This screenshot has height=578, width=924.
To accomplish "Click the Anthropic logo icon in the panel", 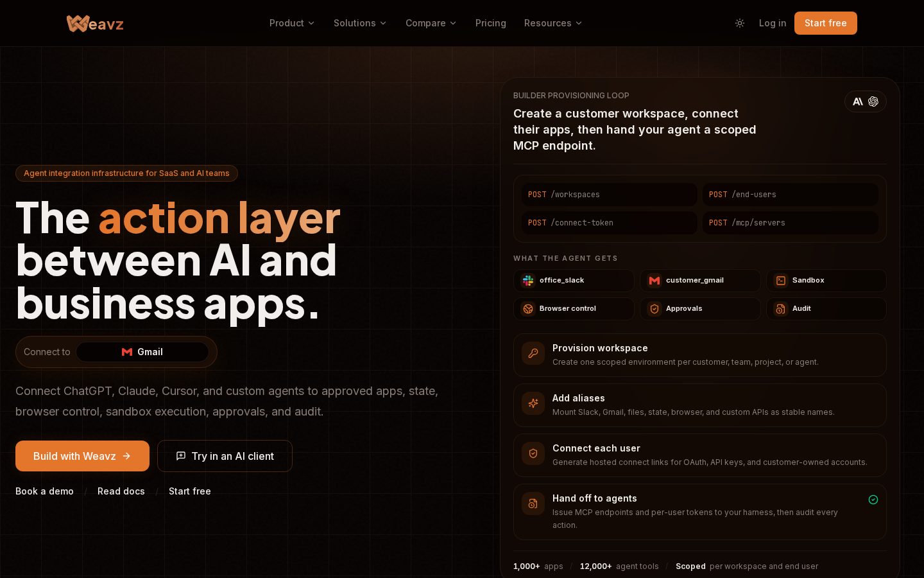I will coord(858,101).
